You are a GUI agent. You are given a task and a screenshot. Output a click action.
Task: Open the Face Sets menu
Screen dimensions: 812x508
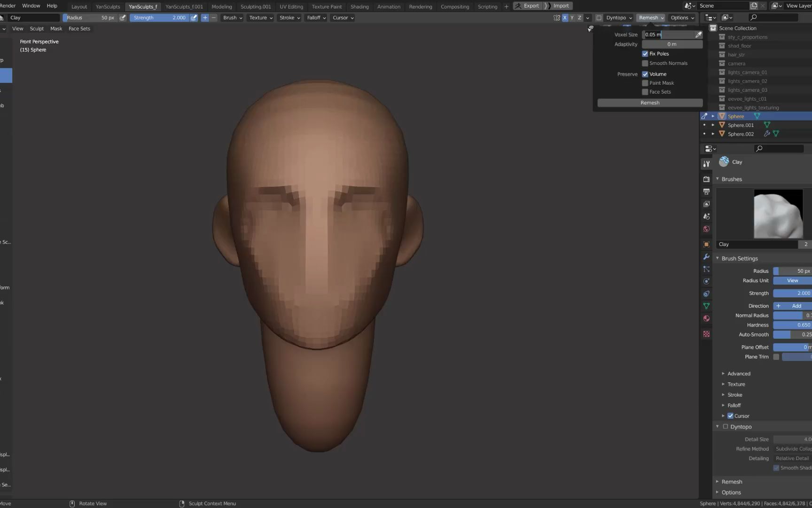(79, 29)
